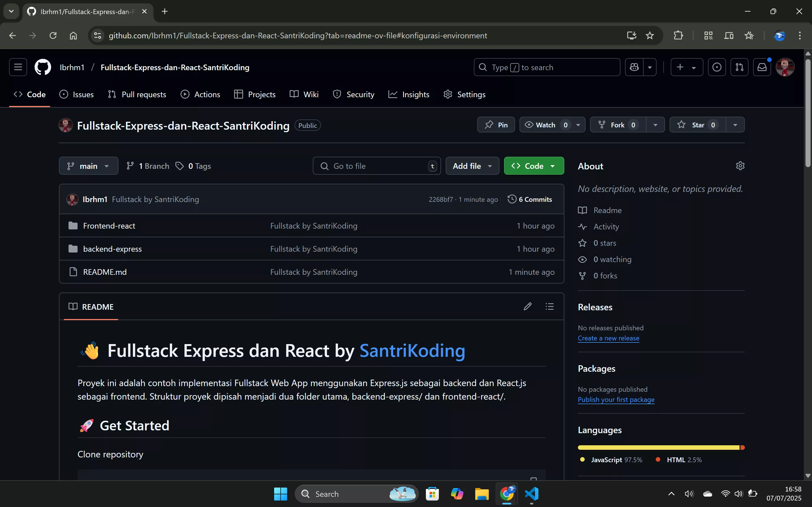Screen dimensions: 812x507
Task: Open the main branch selector dropdown
Action: point(89,166)
